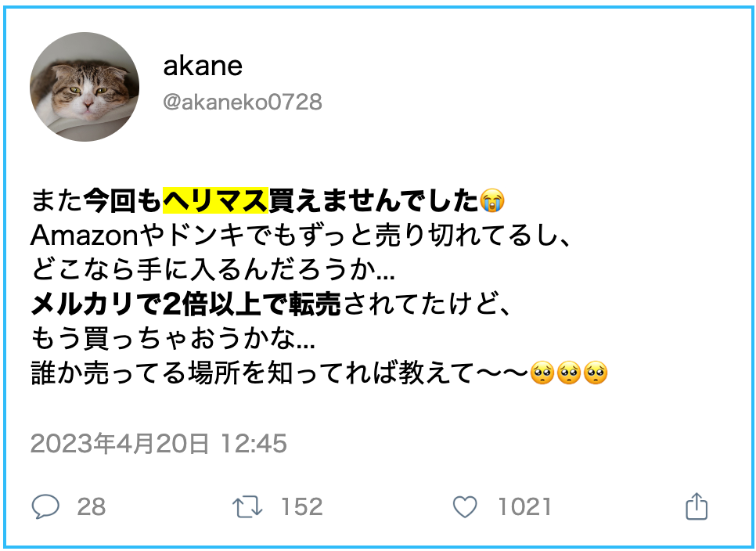
Task: Click the @akaneko0728 handle
Action: tap(243, 103)
